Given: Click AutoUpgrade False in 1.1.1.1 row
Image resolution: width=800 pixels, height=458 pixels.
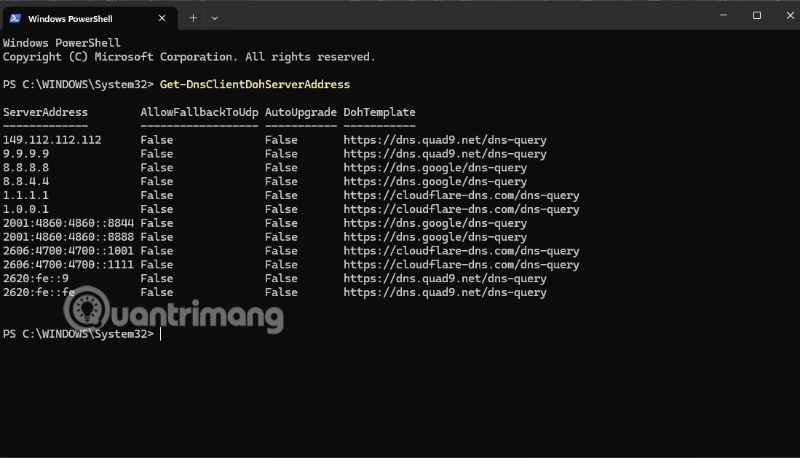Looking at the screenshot, I should coord(281,195).
